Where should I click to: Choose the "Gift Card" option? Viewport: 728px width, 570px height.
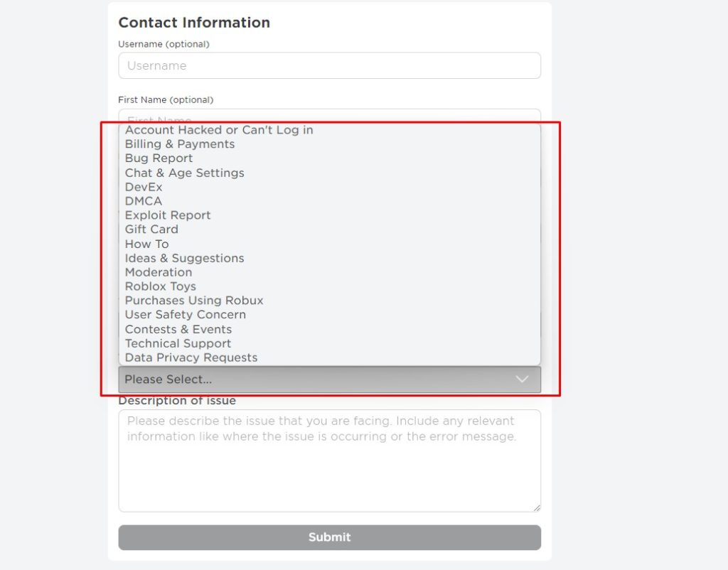151,230
